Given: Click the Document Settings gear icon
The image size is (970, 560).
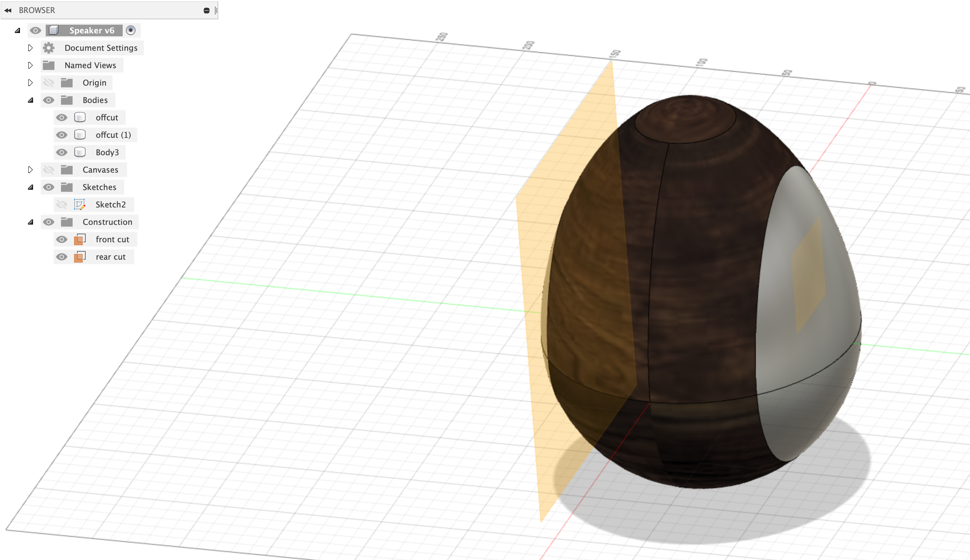Looking at the screenshot, I should 49,48.
